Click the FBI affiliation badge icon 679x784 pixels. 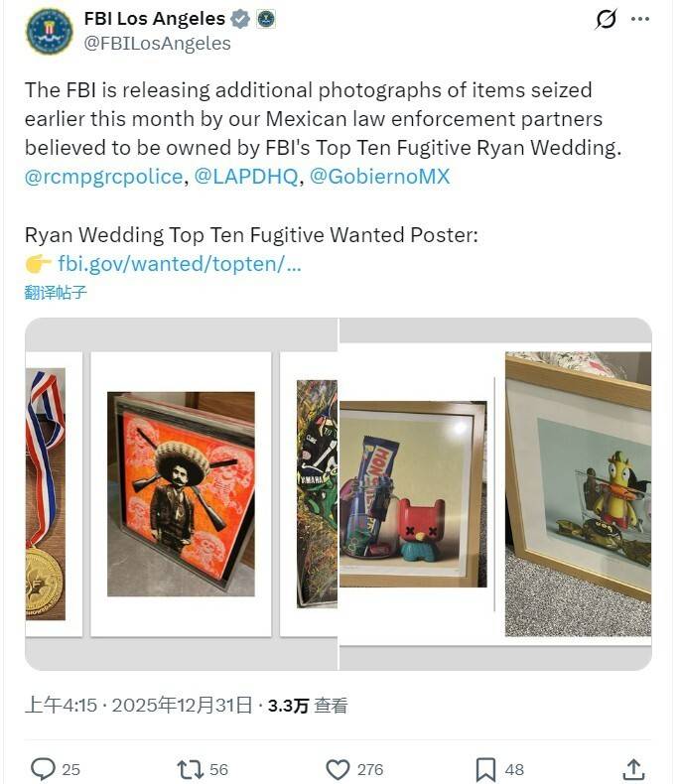[x=266, y=19]
